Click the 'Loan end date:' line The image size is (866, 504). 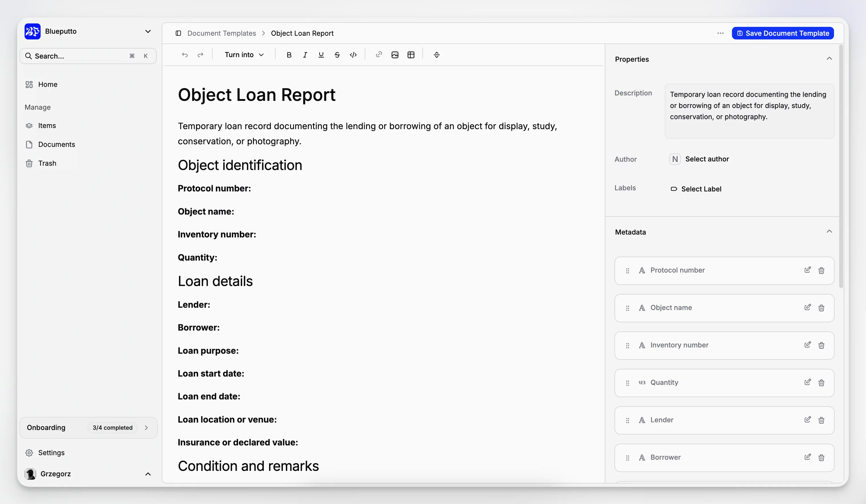click(209, 397)
